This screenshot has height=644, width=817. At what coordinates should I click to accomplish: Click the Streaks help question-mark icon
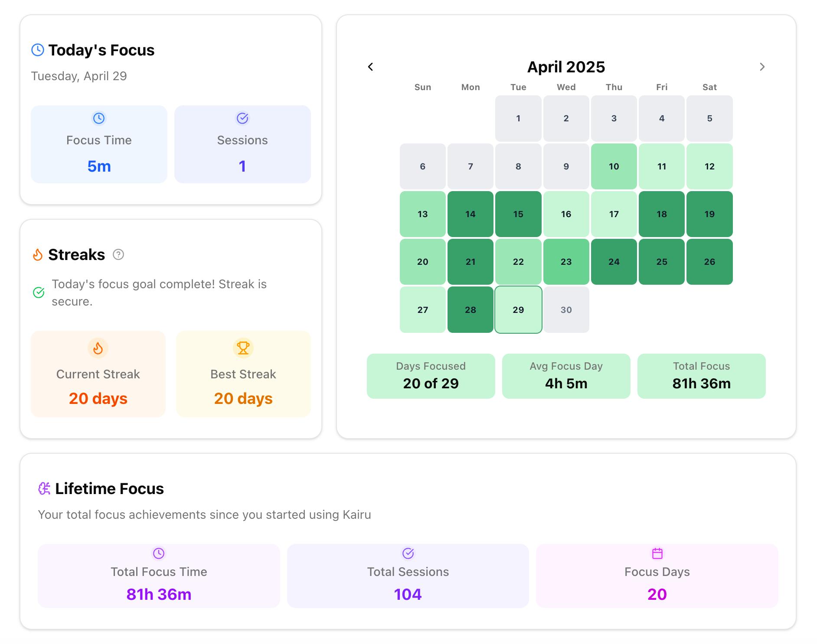118,254
